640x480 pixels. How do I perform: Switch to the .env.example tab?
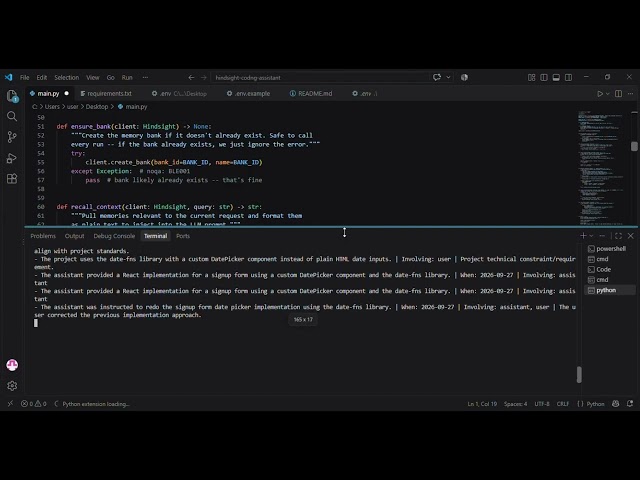(x=248, y=93)
